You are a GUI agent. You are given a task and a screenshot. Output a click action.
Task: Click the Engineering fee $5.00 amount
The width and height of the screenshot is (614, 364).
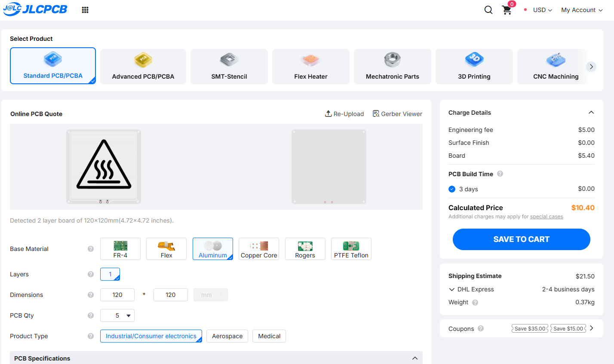586,130
